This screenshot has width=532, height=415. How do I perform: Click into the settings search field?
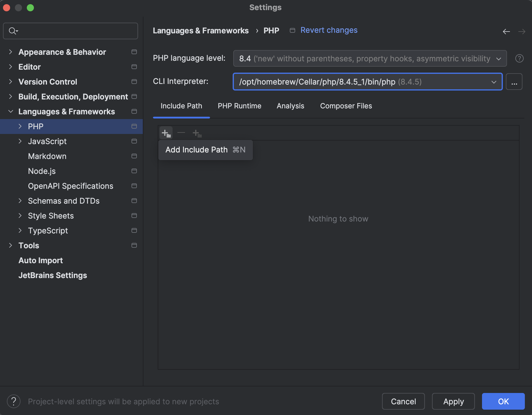[71, 31]
